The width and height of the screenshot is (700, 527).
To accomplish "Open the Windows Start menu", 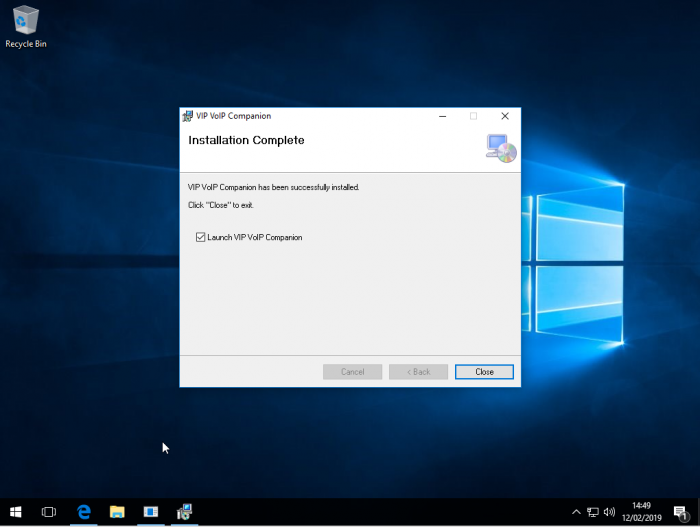I will pos(16,512).
